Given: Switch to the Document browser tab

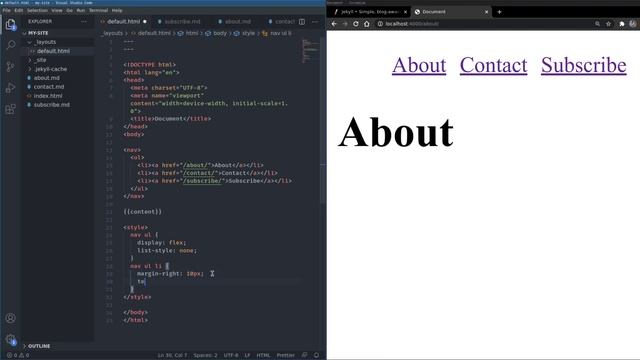Looking at the screenshot, I should [451, 12].
